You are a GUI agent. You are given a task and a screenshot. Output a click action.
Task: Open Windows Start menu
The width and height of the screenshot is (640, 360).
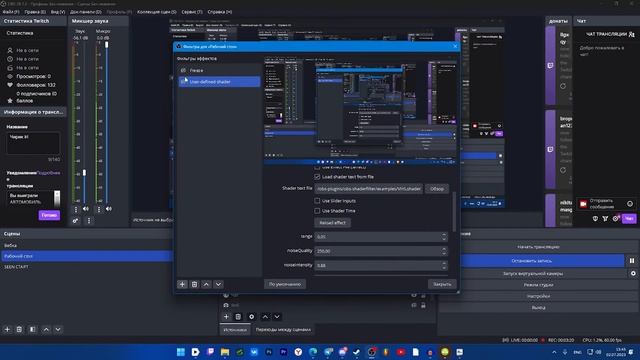pyautogui.click(x=181, y=352)
